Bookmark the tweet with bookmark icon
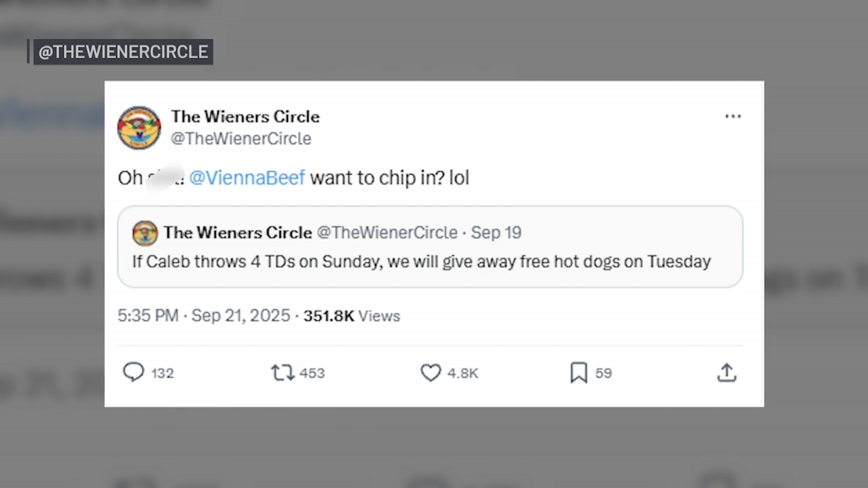Screen dimensions: 868x488 point(579,373)
